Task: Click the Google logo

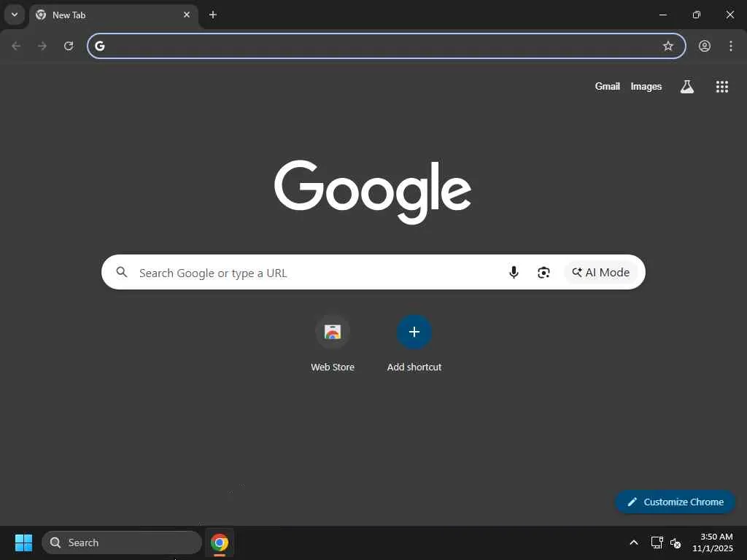Action: (373, 192)
